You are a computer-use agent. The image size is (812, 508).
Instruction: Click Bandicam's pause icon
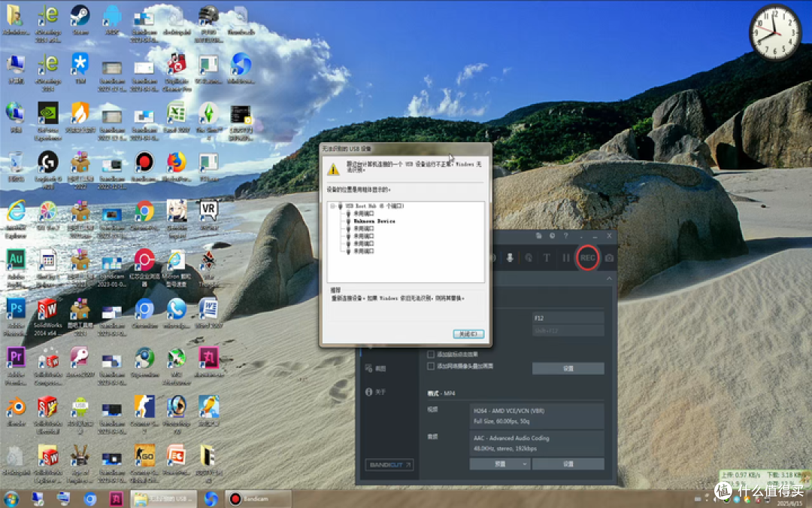pos(565,257)
